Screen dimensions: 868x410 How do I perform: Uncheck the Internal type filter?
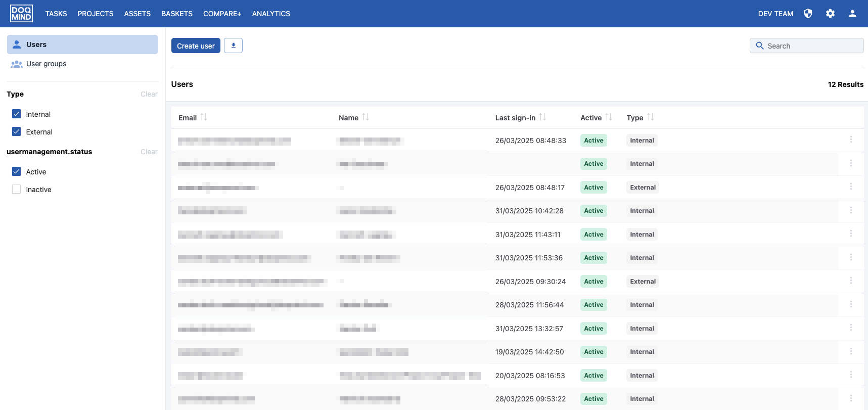(x=16, y=114)
